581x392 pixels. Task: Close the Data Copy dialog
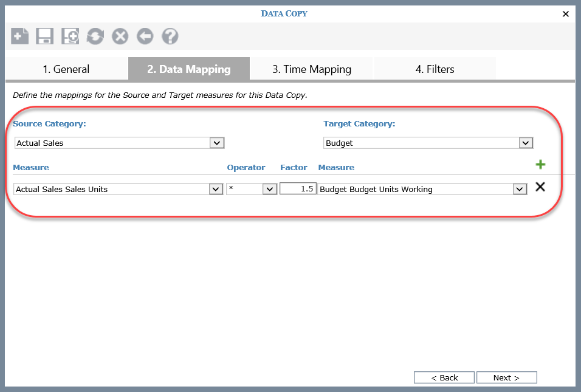point(565,14)
